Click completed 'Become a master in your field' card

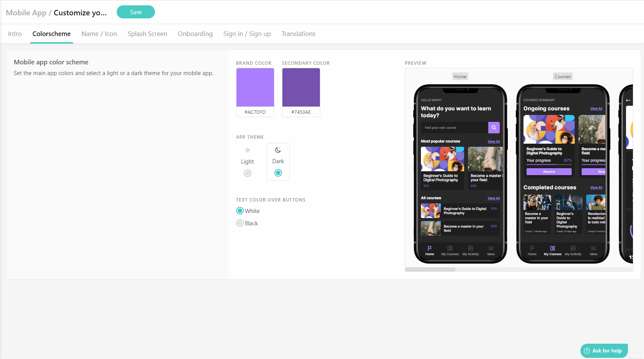coord(537,214)
